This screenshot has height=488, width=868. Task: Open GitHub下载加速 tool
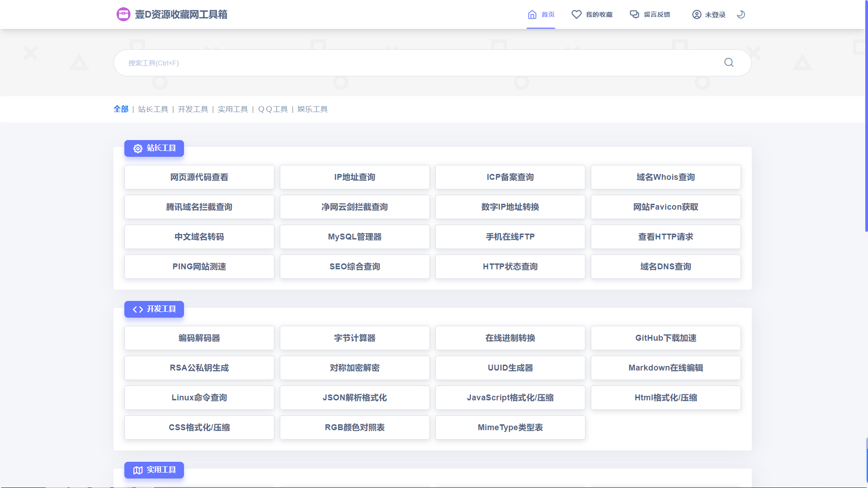pyautogui.click(x=665, y=338)
